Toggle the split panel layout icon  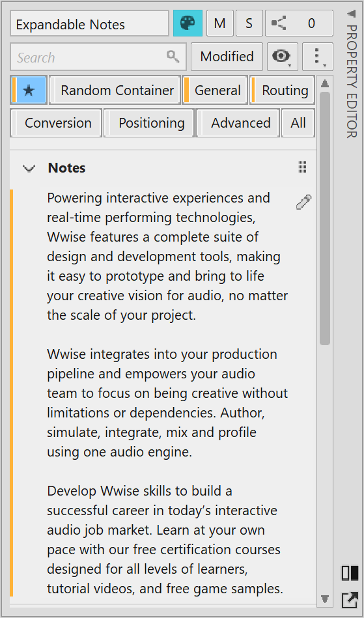tap(350, 572)
